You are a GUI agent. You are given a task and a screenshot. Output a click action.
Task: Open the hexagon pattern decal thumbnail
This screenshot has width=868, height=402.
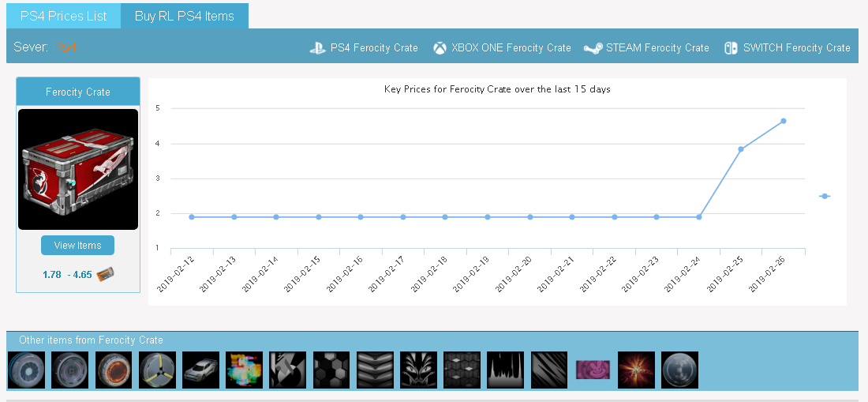pos(331,370)
